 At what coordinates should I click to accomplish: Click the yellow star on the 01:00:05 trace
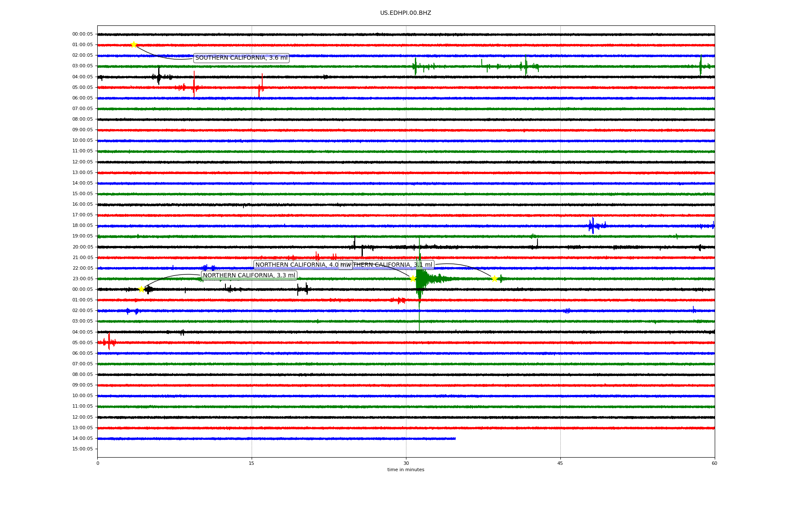pyautogui.click(x=134, y=45)
